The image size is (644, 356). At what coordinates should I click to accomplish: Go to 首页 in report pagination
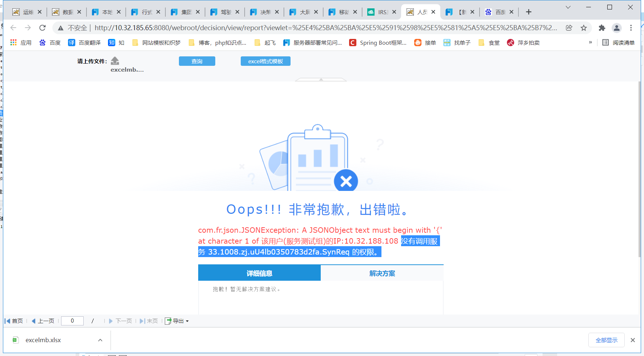(14, 321)
